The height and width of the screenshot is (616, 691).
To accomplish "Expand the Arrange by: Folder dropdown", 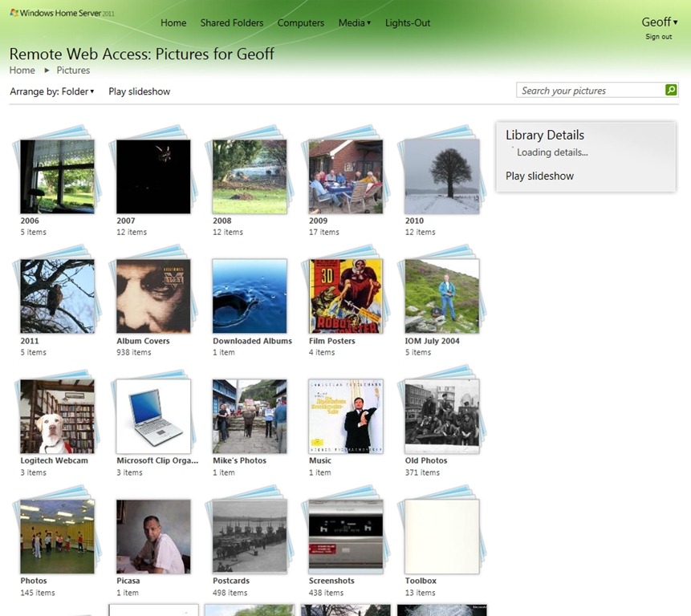I will [52, 91].
